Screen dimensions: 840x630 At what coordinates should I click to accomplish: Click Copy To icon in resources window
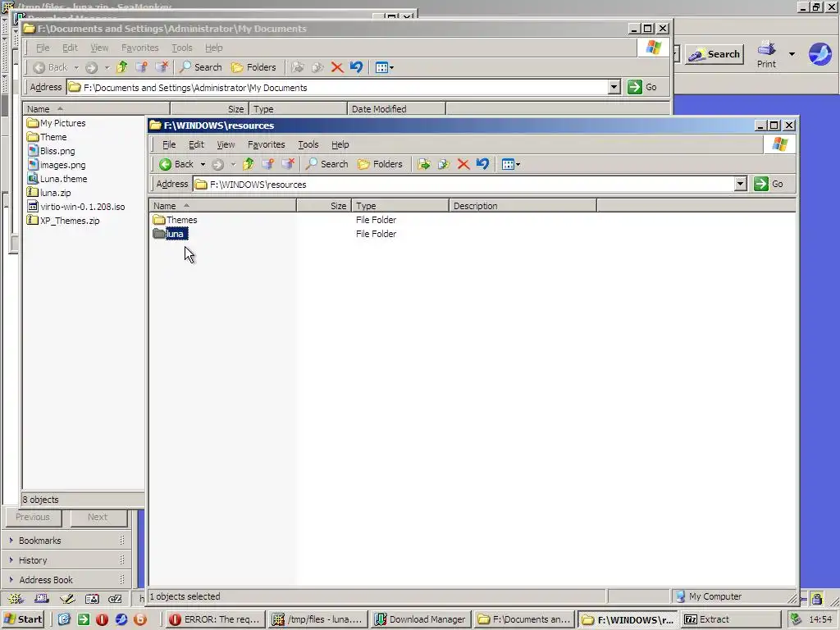pos(444,164)
